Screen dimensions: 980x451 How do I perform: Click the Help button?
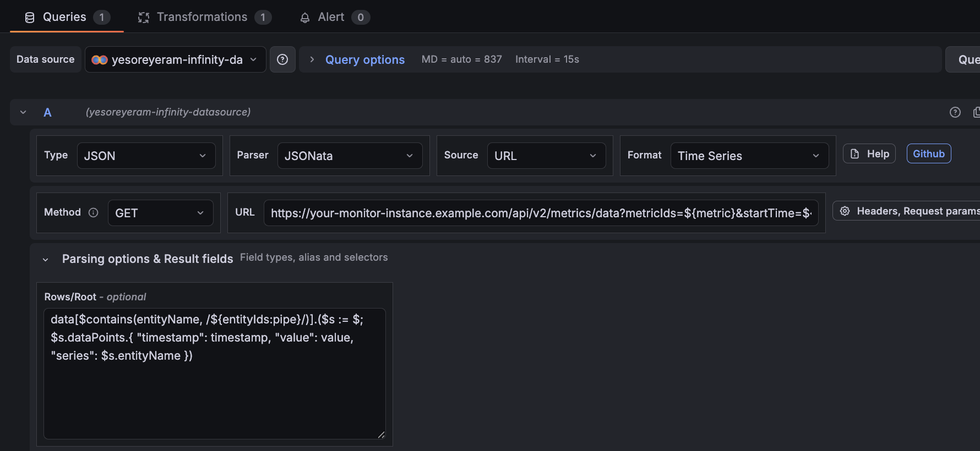pyautogui.click(x=869, y=154)
